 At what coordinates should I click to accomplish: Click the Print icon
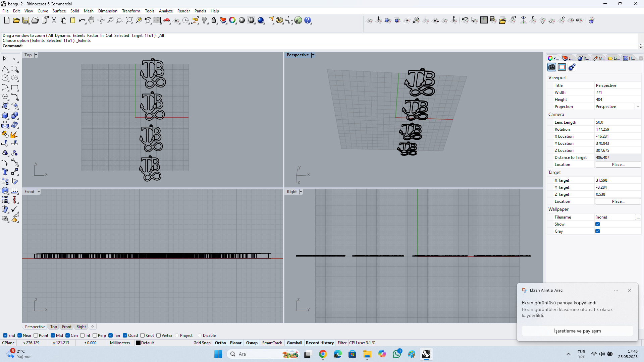[x=35, y=20]
